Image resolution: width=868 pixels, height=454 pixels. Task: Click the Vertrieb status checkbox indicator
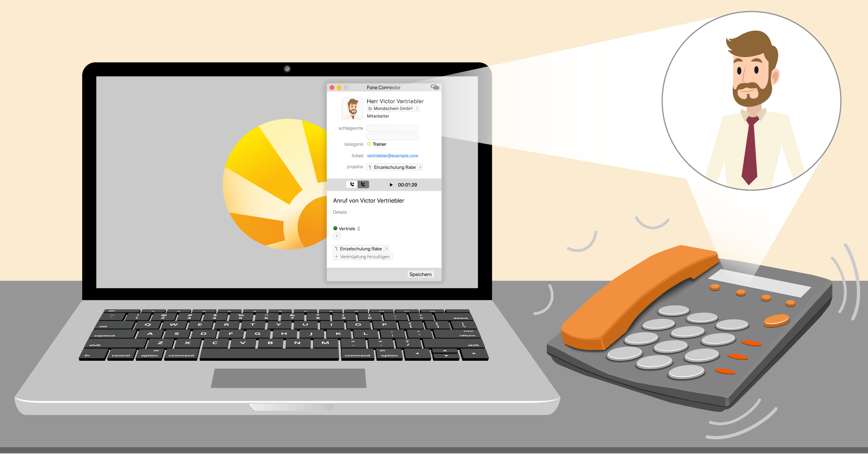pyautogui.click(x=334, y=228)
